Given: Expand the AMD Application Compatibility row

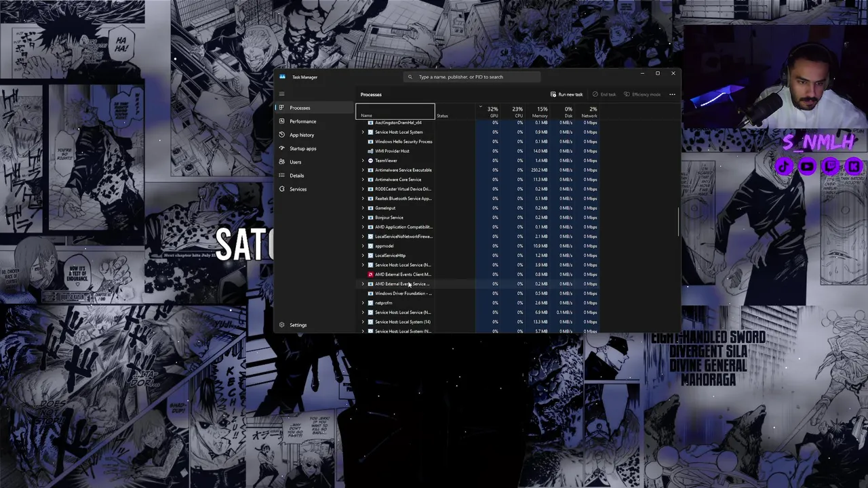Looking at the screenshot, I should click(362, 227).
